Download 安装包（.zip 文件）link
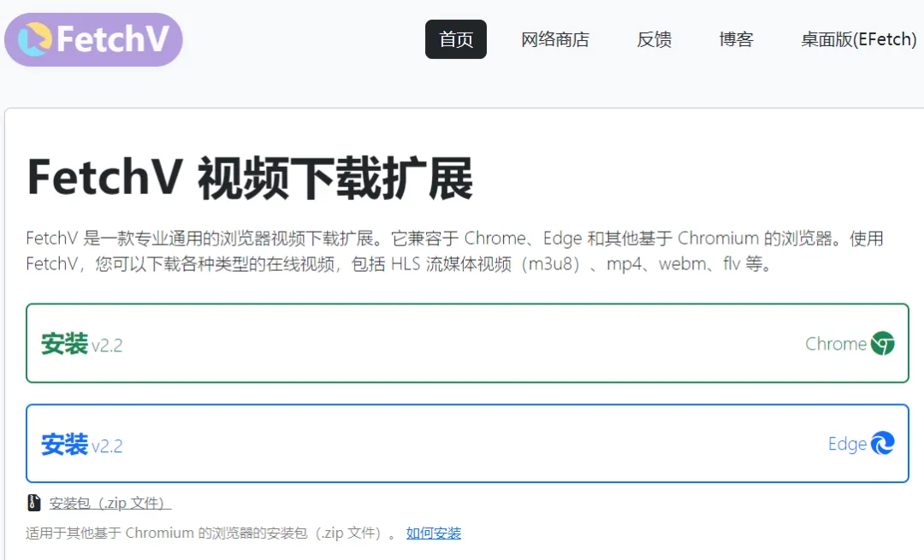Viewport: 924px width, 560px height. (110, 503)
